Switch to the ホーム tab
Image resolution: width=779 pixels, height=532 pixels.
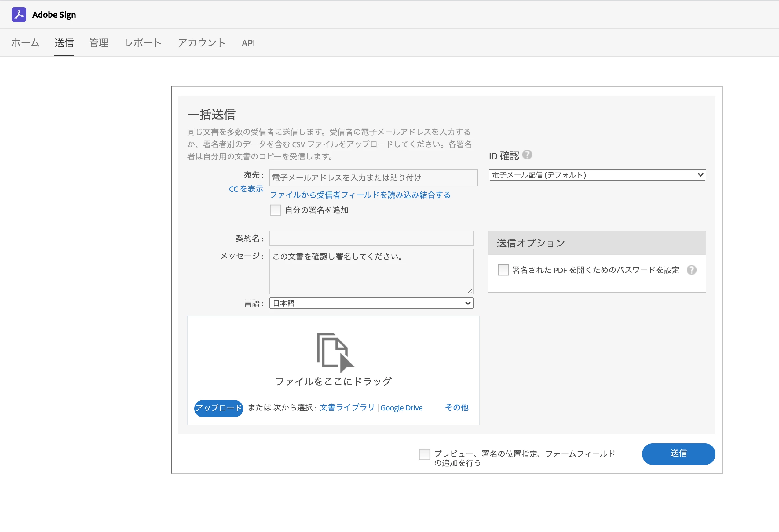coord(25,43)
